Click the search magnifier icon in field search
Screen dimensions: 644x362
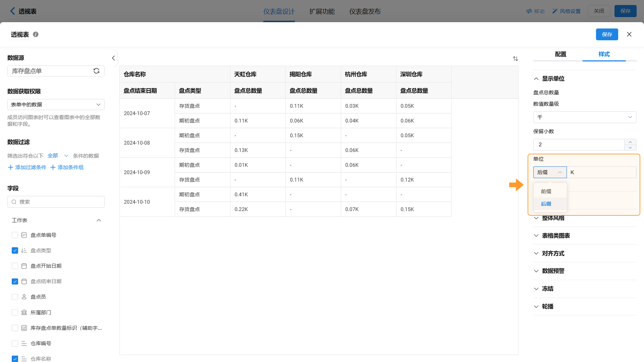(14, 202)
